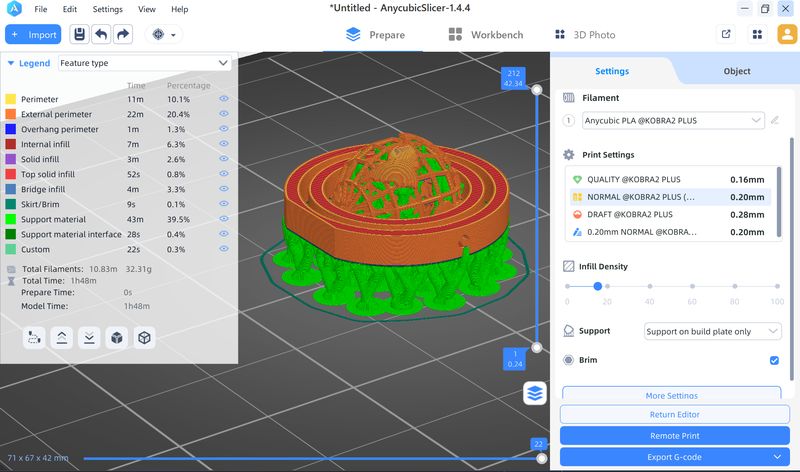
Task: Click the More Settings button
Action: coord(671,394)
